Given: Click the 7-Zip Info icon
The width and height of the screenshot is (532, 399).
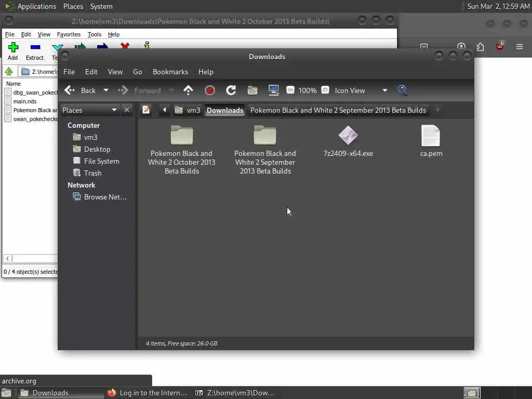Looking at the screenshot, I should [x=147, y=46].
